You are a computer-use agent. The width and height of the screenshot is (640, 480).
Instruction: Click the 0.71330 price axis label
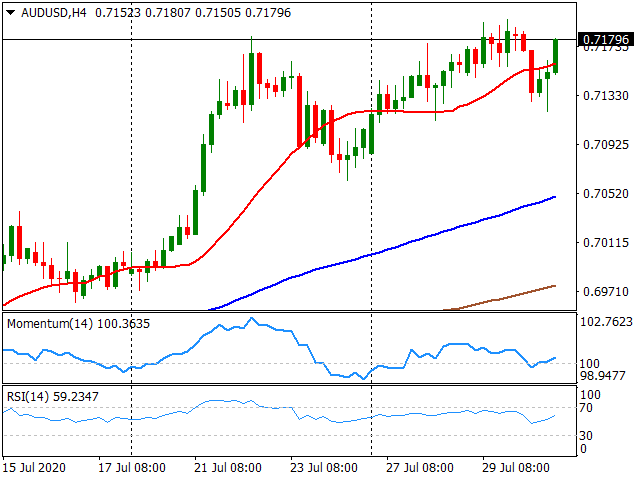(x=606, y=96)
